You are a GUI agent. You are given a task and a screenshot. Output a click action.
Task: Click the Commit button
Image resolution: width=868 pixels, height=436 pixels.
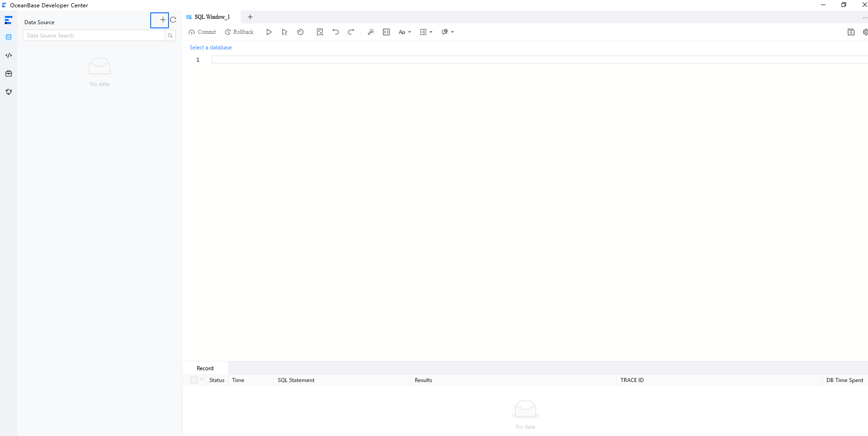click(x=202, y=32)
